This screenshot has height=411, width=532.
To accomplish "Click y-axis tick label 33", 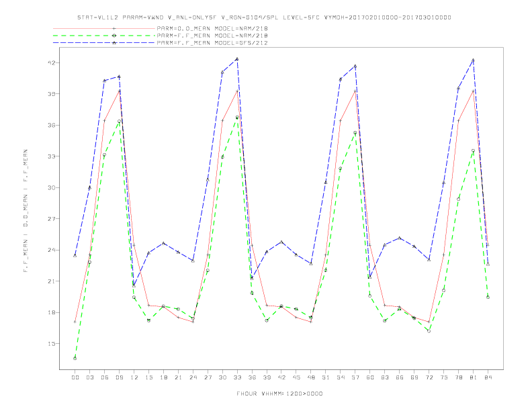I will coord(51,156).
